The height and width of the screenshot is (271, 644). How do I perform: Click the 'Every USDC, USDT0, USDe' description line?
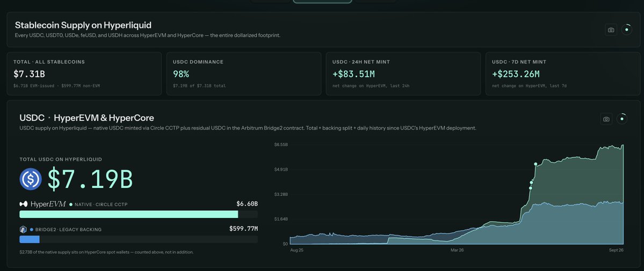[148, 35]
